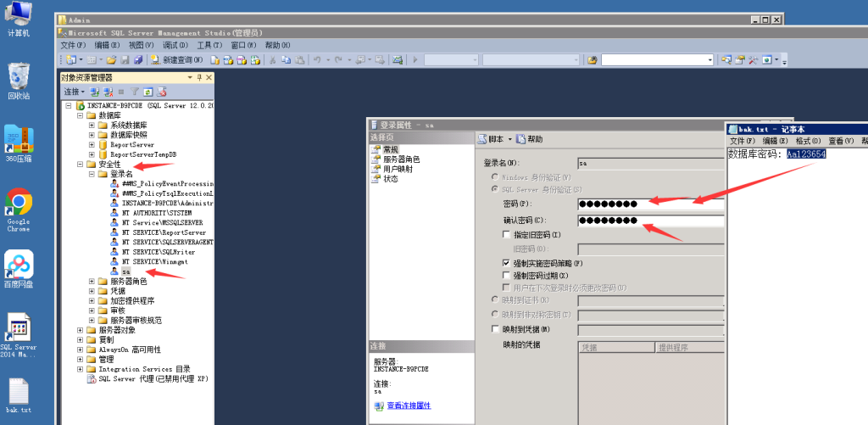
Task: Open the 格式 menu in Notepad
Action: pyautogui.click(x=804, y=141)
